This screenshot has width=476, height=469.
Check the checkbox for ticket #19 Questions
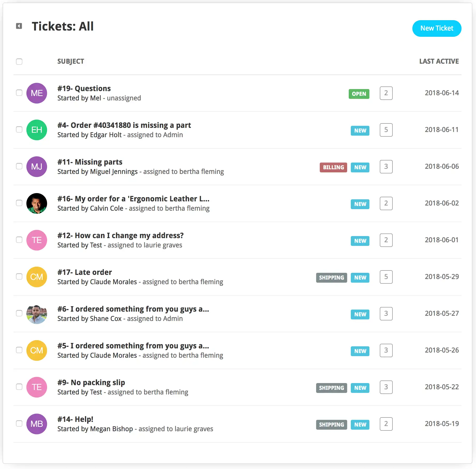coord(19,93)
